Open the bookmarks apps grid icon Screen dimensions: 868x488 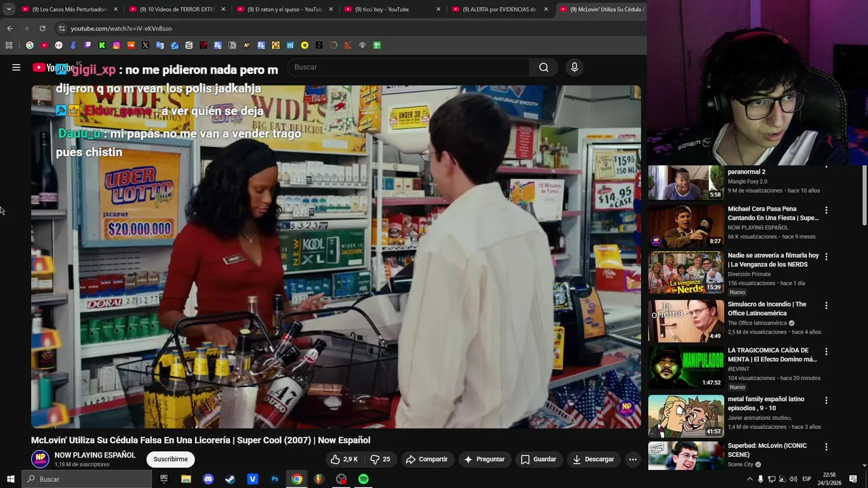tap(9, 45)
